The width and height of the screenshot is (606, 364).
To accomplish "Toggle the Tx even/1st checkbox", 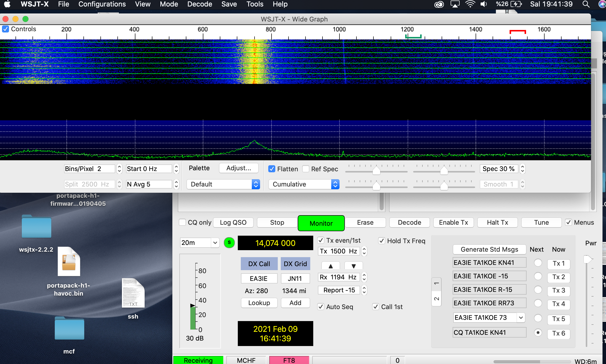I will pyautogui.click(x=321, y=240).
